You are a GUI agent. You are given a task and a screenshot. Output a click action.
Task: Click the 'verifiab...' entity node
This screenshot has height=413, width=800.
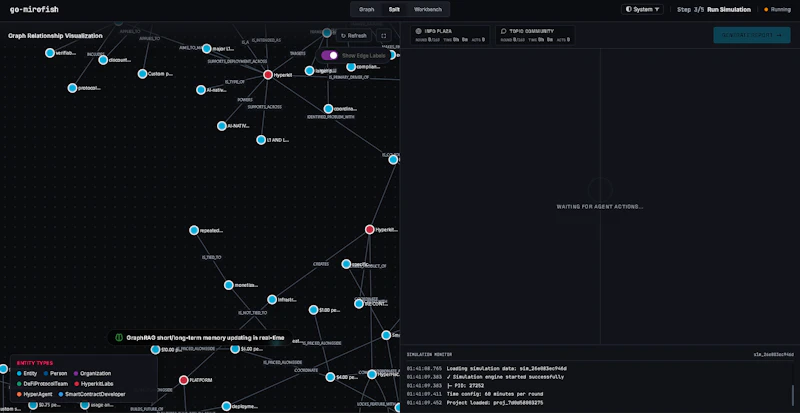coord(49,53)
